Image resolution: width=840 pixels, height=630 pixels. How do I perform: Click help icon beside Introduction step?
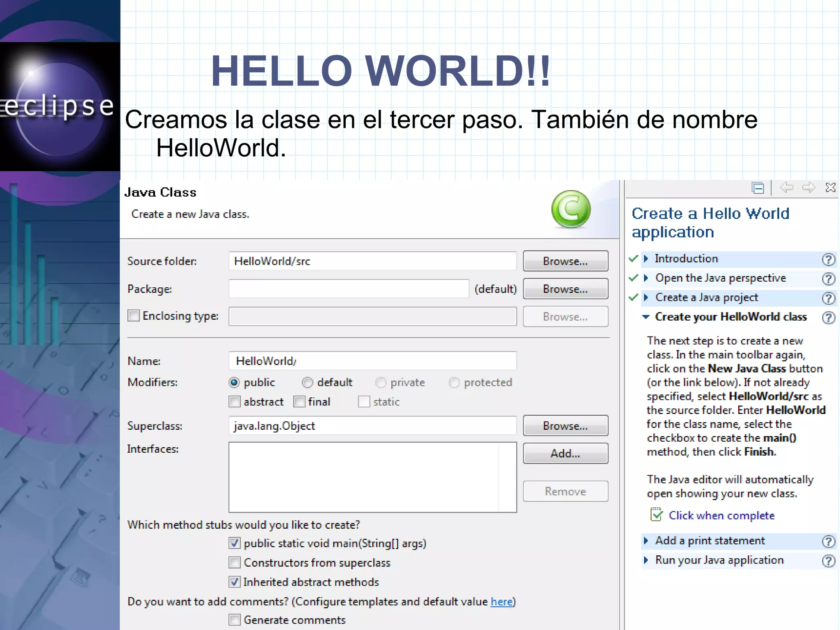click(828, 259)
